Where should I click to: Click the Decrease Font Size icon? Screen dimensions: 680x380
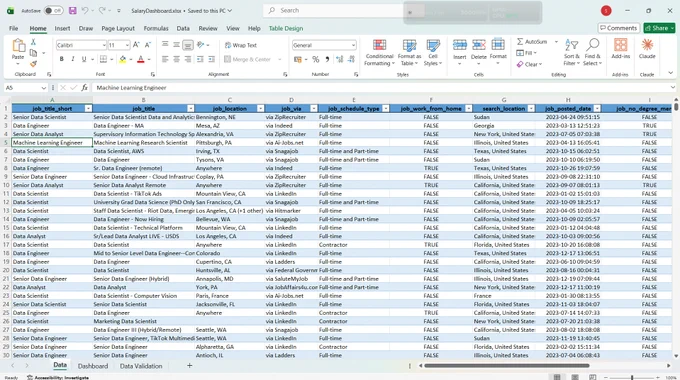(147, 45)
